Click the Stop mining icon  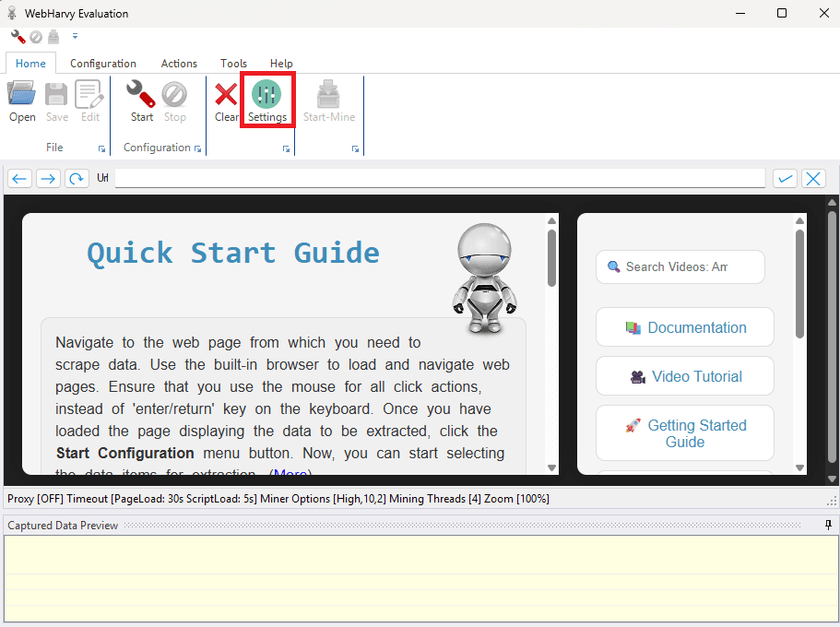(x=174, y=100)
